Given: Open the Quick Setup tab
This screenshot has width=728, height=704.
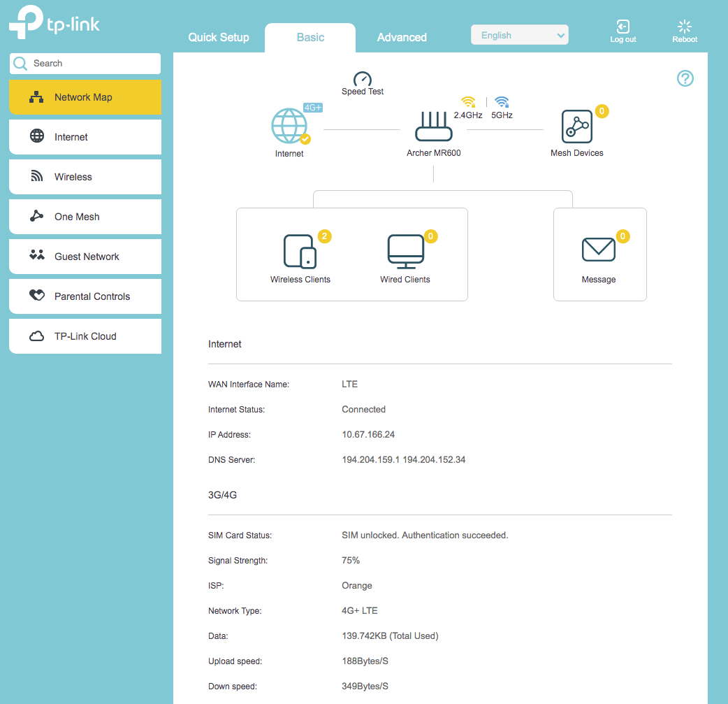Looking at the screenshot, I should pos(219,37).
